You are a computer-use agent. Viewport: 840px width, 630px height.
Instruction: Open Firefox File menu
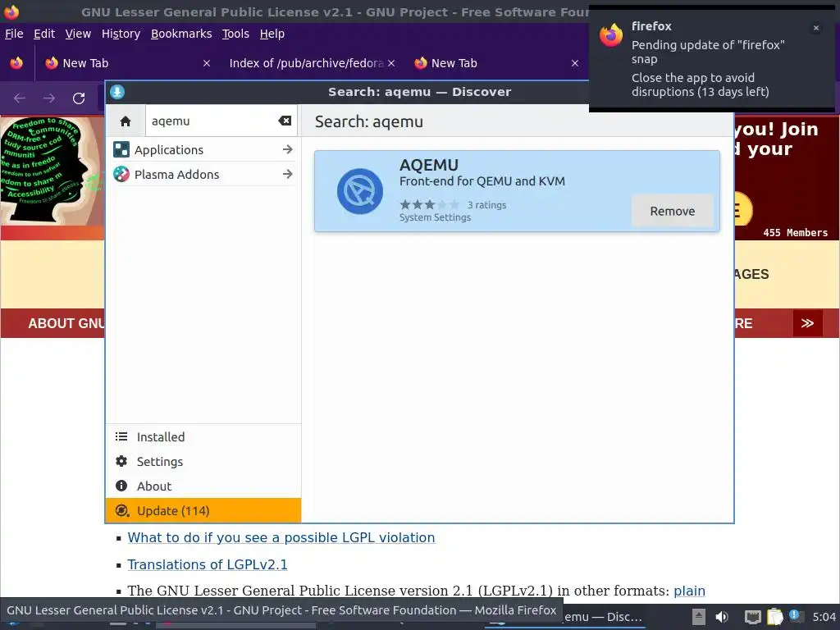tap(14, 34)
